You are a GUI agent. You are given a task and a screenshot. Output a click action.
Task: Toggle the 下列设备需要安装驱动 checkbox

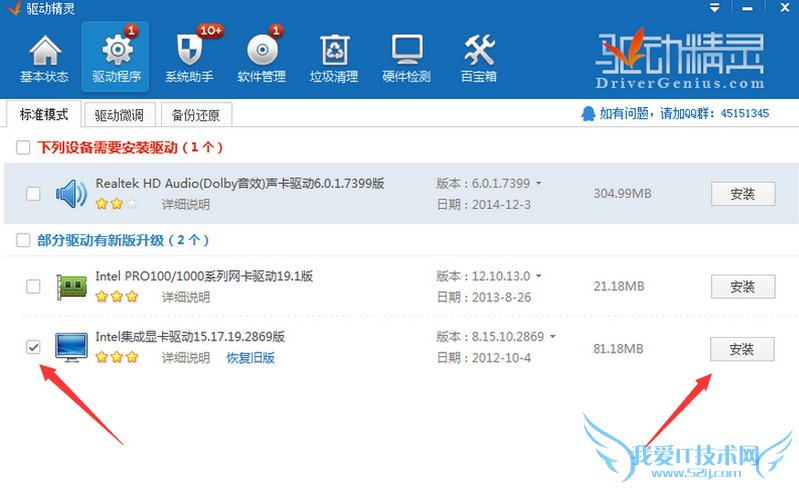coord(23,148)
